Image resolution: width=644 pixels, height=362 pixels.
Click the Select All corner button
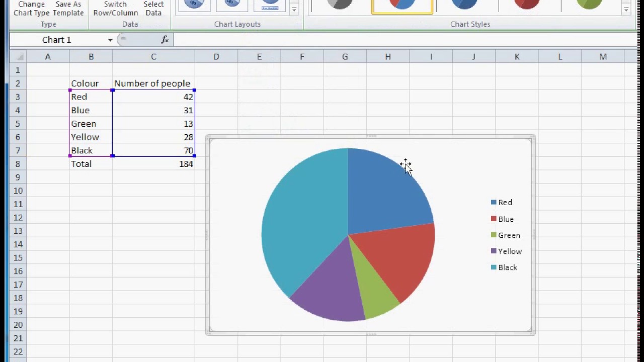[18, 57]
